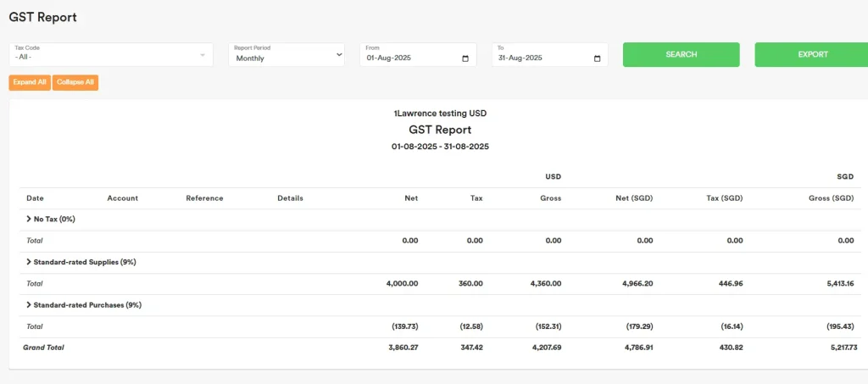Image resolution: width=868 pixels, height=384 pixels.
Task: Click the 446.96 Tax SGD value
Action: coord(730,283)
